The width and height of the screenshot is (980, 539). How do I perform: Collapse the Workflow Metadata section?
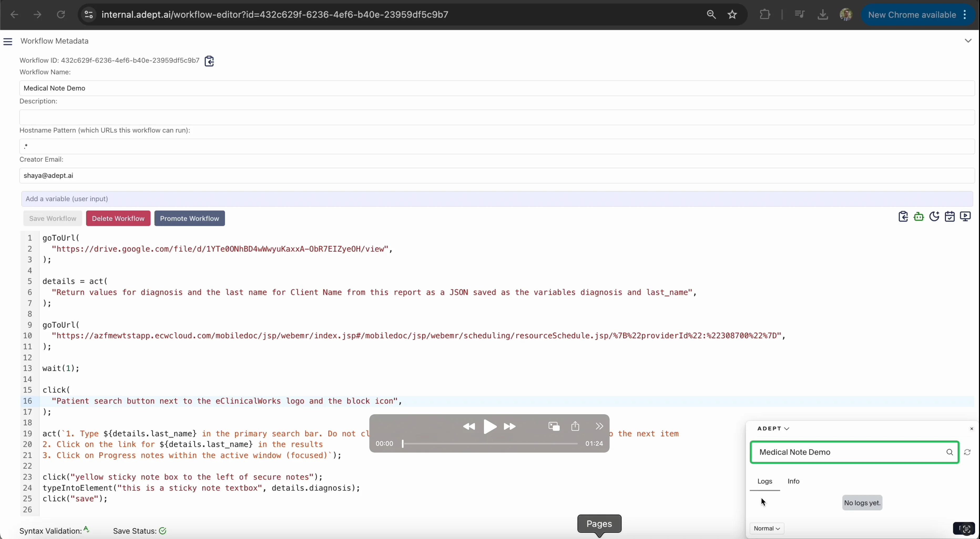(968, 41)
